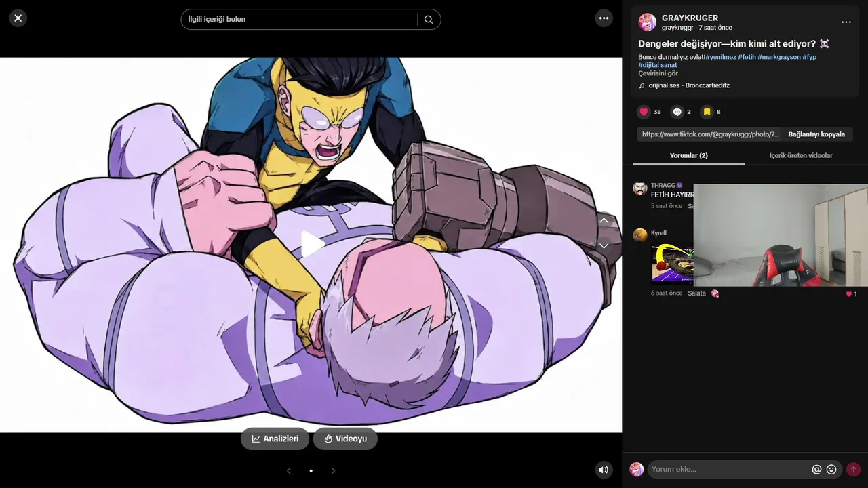Click the graykruggr handle under the username

(x=677, y=28)
